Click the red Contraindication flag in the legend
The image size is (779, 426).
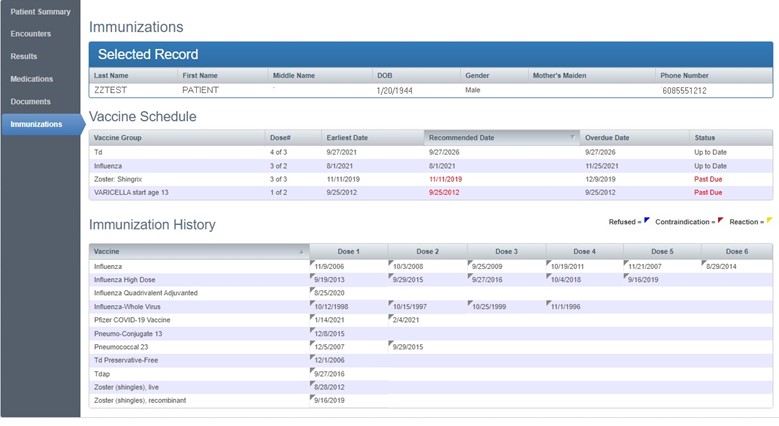(x=722, y=221)
